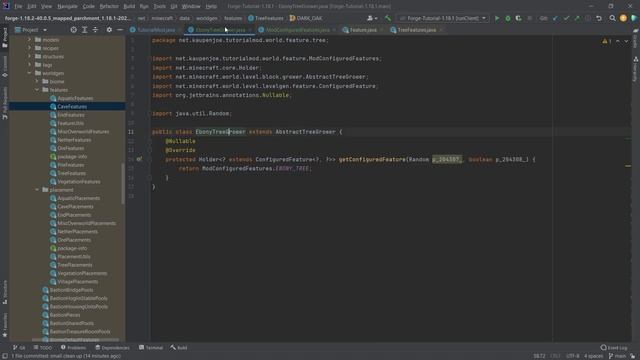
Task: Run the Forge runClient configuration
Action: (x=497, y=18)
